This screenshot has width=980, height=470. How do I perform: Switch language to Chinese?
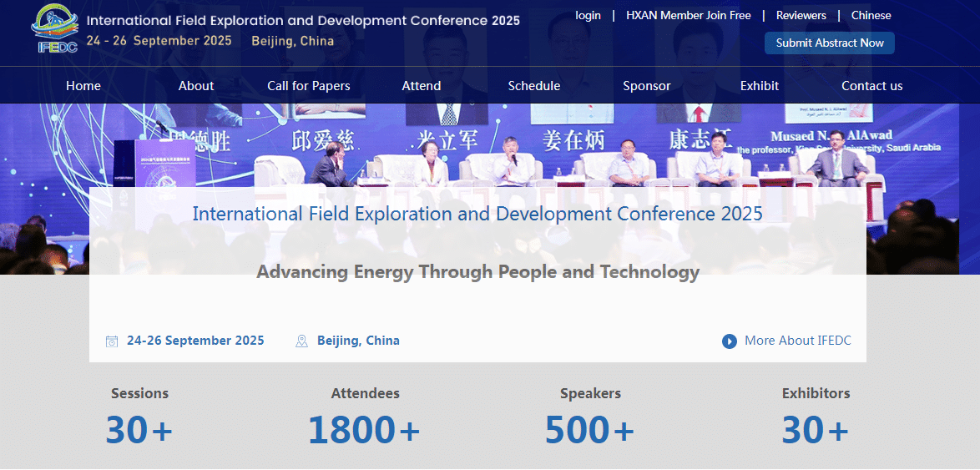coord(871,16)
